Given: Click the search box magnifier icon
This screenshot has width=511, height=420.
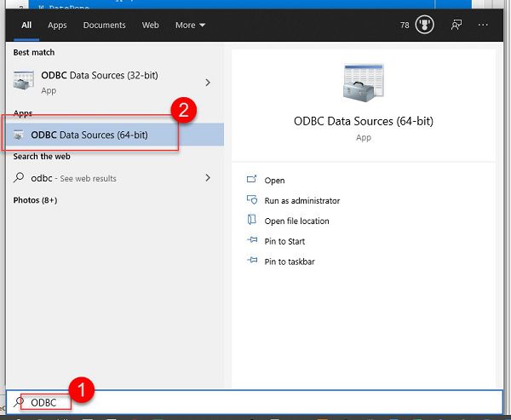Looking at the screenshot, I should click(18, 402).
